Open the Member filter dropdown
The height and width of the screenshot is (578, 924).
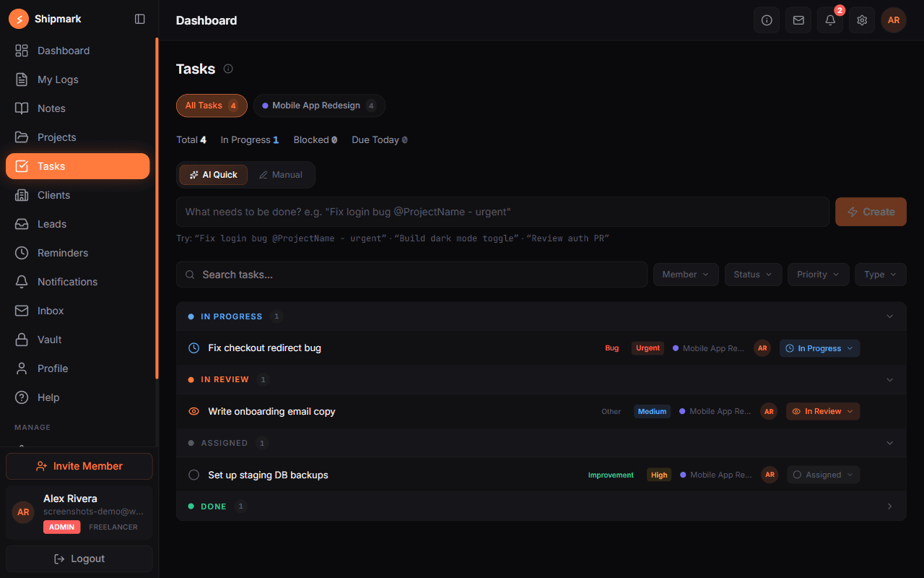(x=686, y=275)
